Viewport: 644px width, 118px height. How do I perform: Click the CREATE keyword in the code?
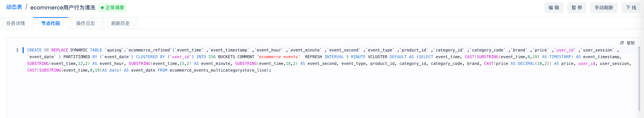pos(34,50)
